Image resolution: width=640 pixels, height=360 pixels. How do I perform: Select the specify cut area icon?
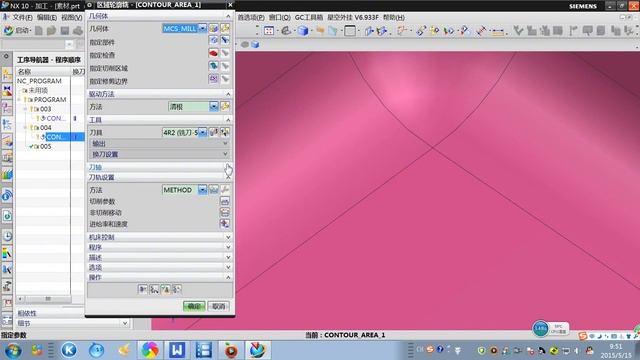213,66
